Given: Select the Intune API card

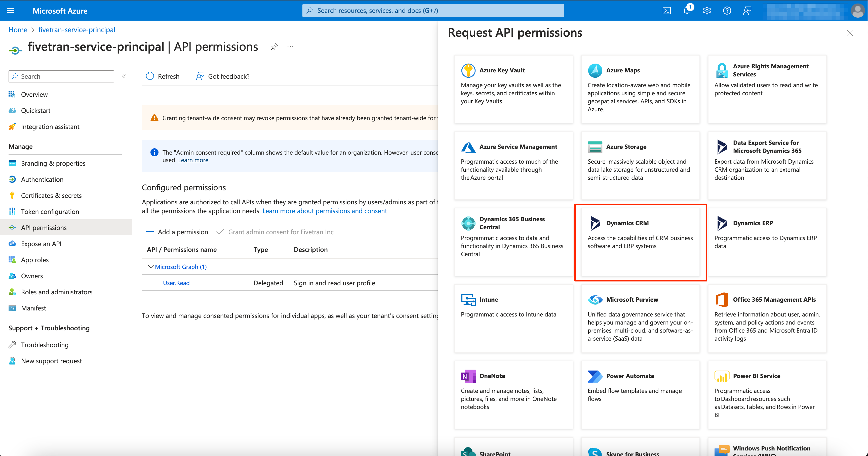Looking at the screenshot, I should 514,318.
